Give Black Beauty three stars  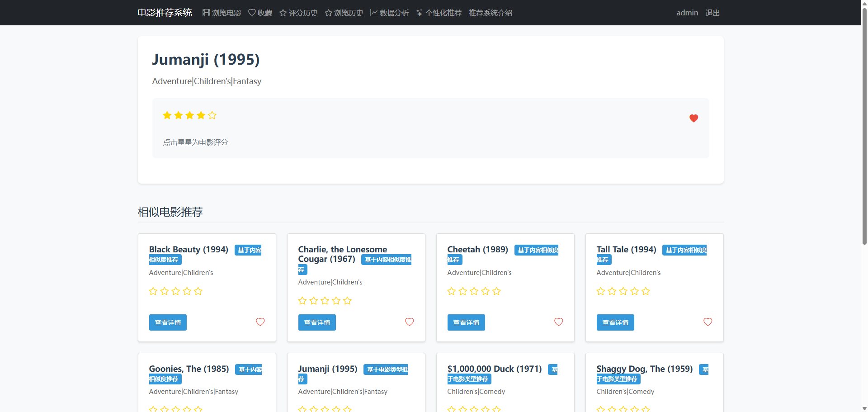176,291
